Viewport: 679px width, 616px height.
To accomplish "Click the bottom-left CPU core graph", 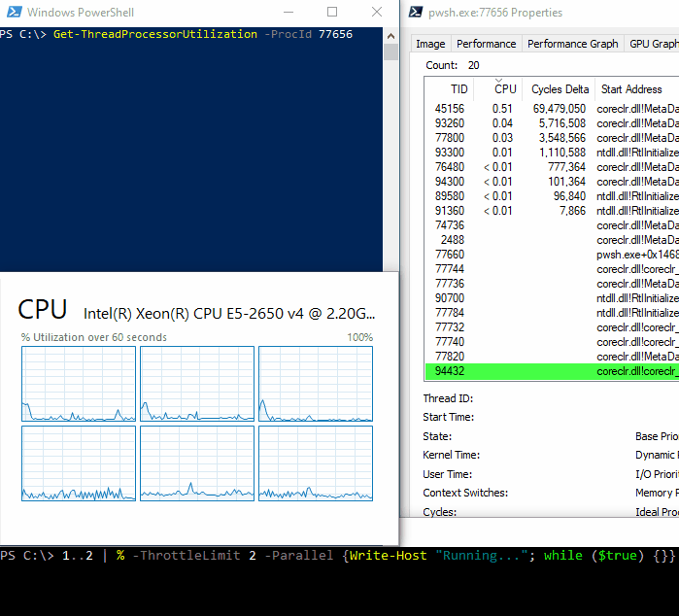I will click(x=79, y=463).
